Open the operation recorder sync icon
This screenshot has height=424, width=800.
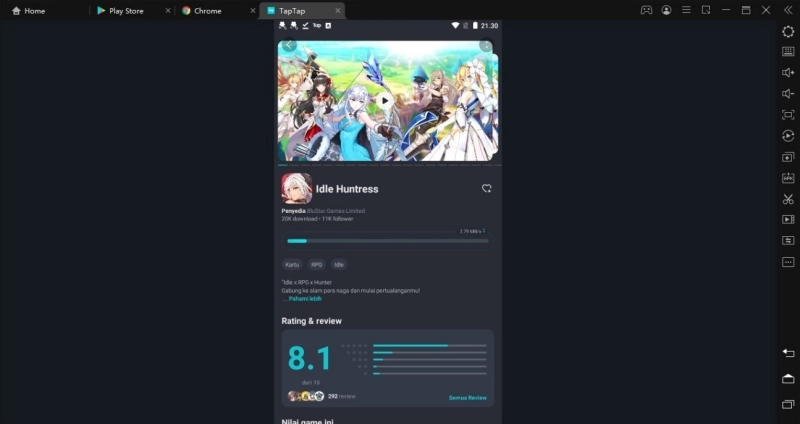click(x=788, y=136)
